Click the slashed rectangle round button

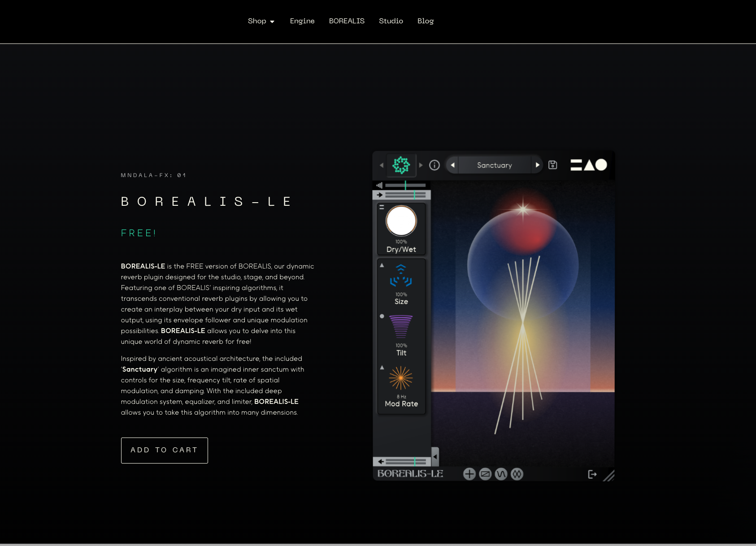(x=485, y=474)
